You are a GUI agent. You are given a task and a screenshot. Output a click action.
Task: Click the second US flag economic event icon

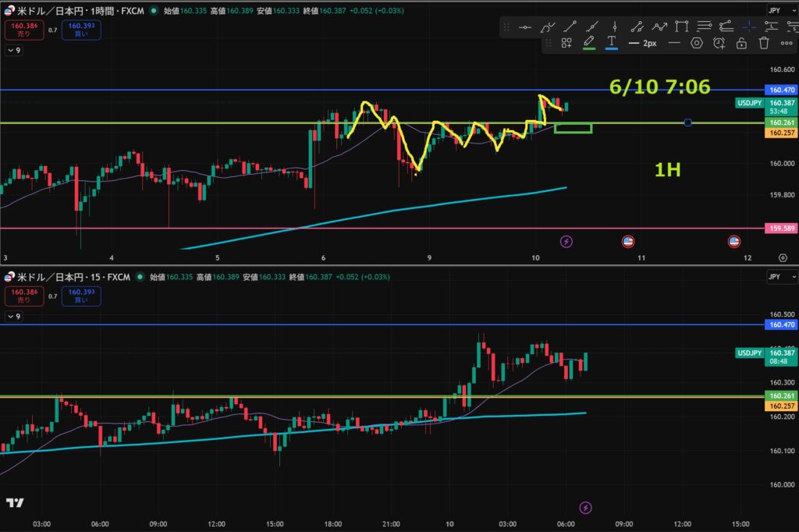coord(733,242)
